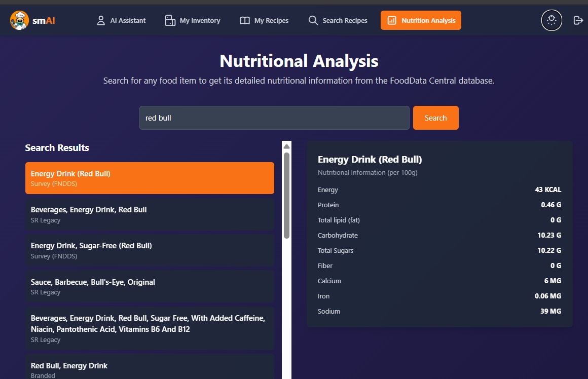This screenshot has width=588, height=379.
Task: Click the My Inventory fridge icon
Action: coord(170,21)
